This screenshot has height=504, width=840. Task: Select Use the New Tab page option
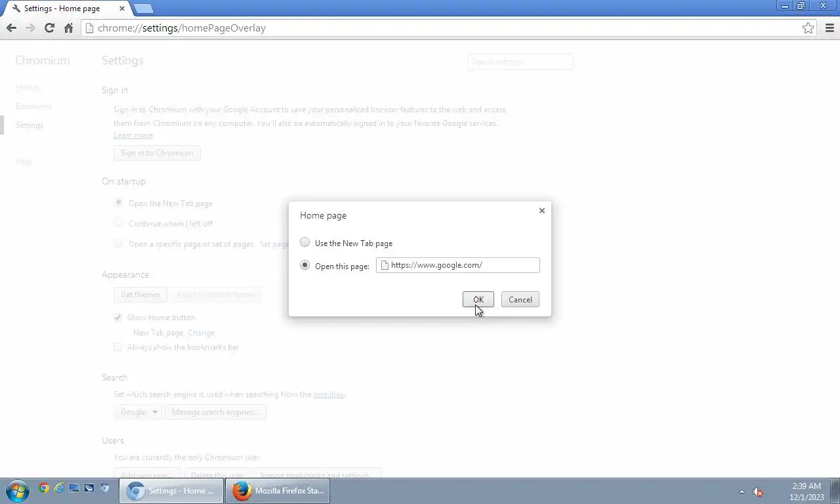point(304,242)
